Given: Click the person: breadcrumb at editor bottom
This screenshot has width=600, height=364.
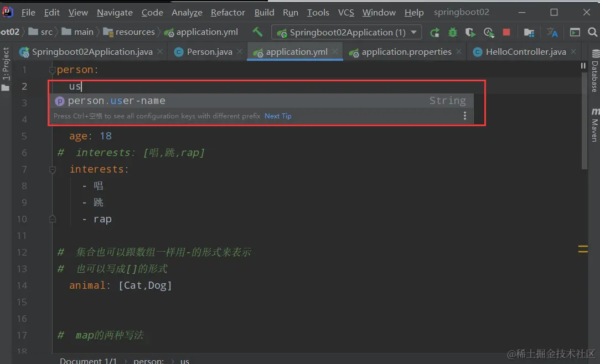Looking at the screenshot, I should [x=148, y=361].
